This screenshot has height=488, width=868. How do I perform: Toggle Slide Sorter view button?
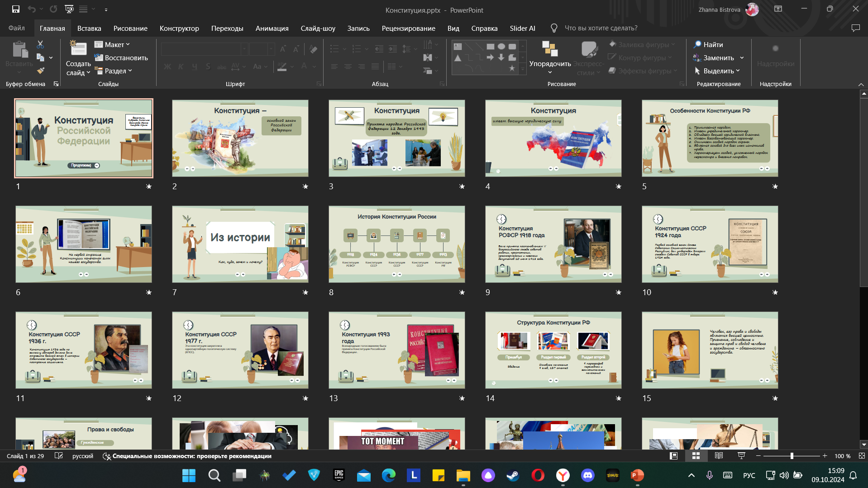tap(696, 456)
